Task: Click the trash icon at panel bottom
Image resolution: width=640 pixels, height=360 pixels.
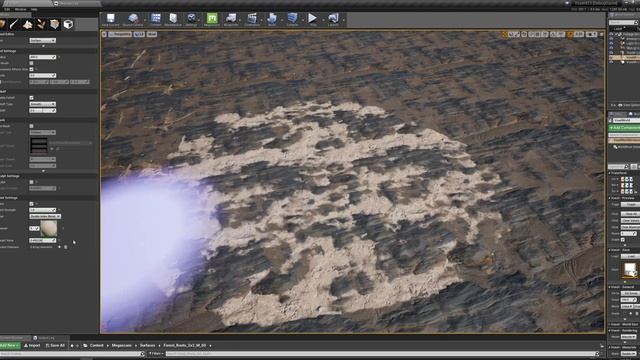Action: (66, 247)
